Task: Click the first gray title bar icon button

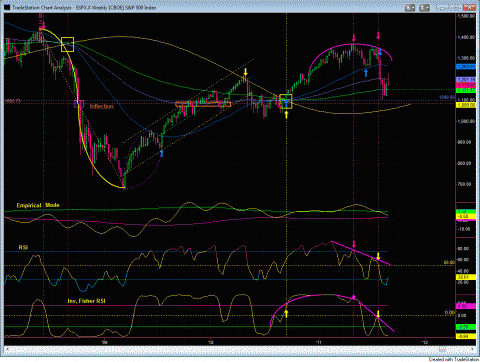Action: pyautogui.click(x=410, y=7)
